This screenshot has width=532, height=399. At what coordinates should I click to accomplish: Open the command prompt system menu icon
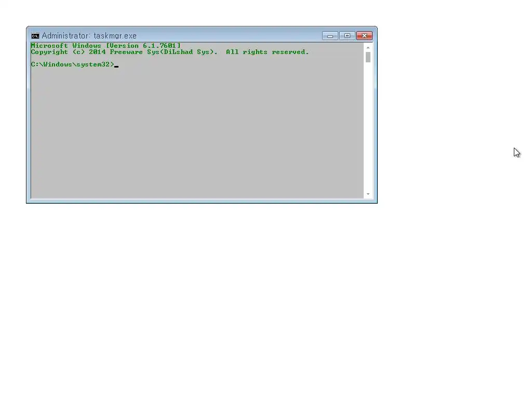(x=35, y=36)
